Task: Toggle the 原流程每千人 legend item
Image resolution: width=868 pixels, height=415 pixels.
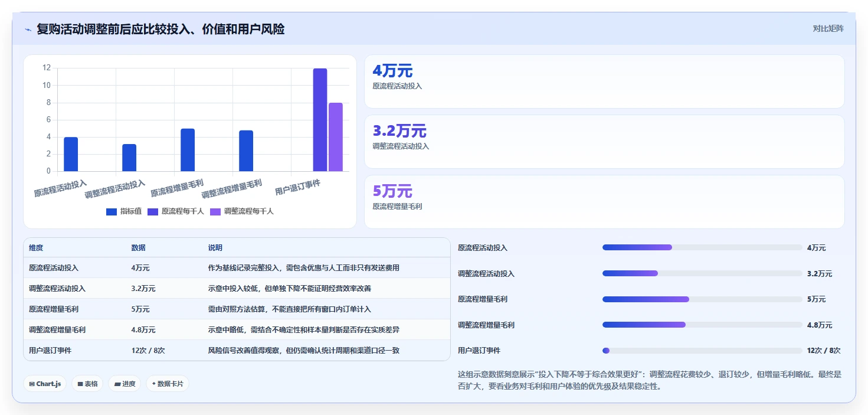Action: pos(175,211)
